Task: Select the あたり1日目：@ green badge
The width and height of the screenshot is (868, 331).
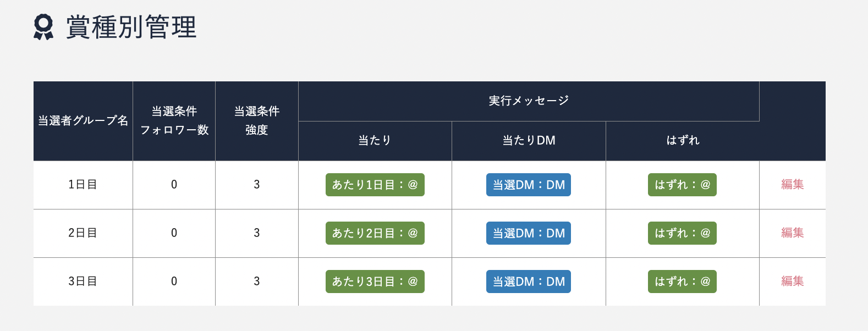Action: click(x=375, y=185)
